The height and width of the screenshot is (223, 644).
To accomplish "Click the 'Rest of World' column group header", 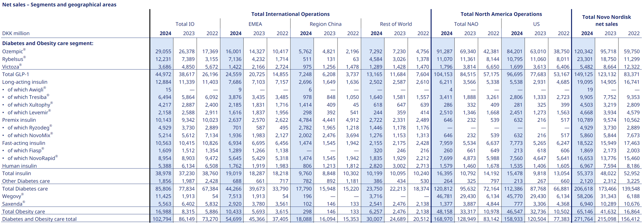I will coord(396,24).
